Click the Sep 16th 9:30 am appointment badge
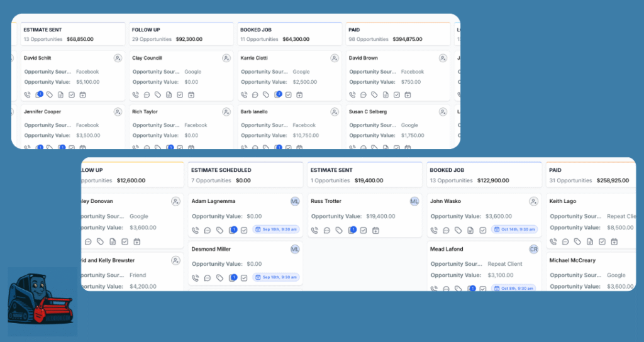Screen dimensions: 644x342 (276, 230)
